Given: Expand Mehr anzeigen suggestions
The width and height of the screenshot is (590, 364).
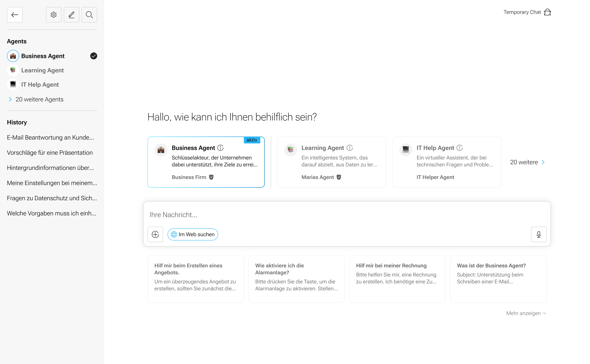Looking at the screenshot, I should click(x=526, y=313).
